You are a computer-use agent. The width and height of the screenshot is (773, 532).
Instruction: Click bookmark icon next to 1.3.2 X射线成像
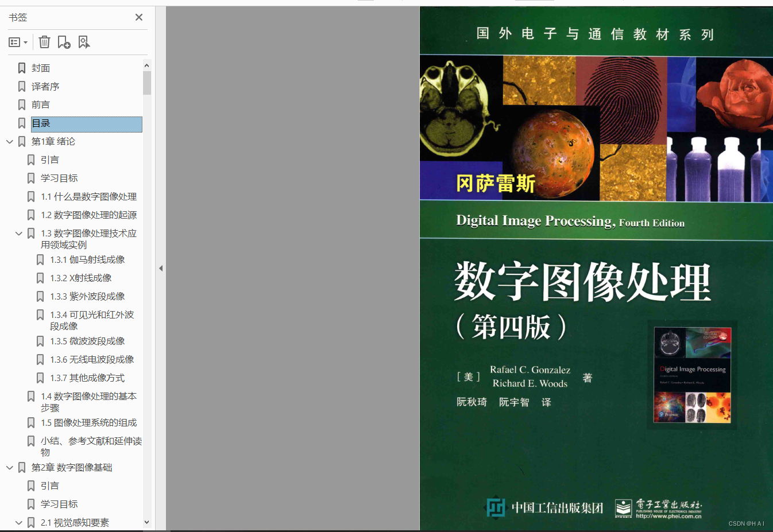coord(40,278)
